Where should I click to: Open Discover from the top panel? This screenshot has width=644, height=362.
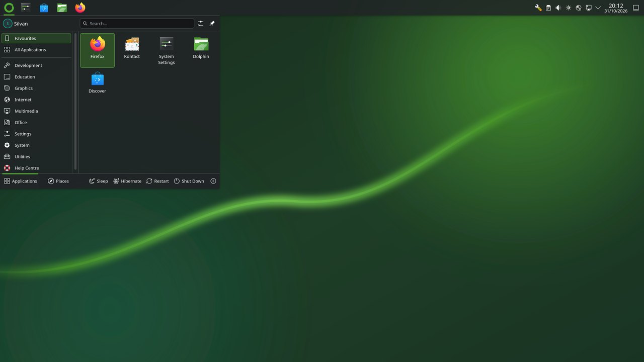click(x=44, y=8)
